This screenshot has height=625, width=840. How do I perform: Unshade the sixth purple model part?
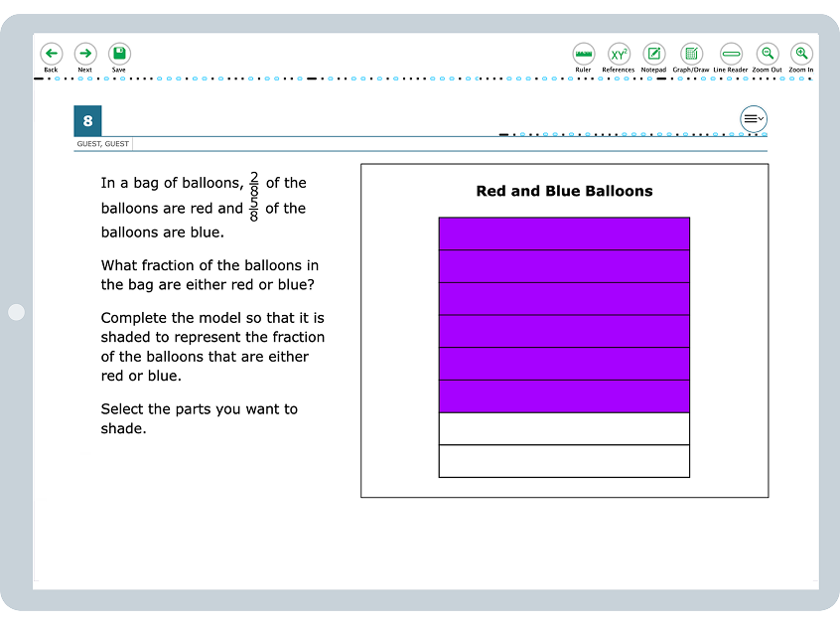click(564, 396)
